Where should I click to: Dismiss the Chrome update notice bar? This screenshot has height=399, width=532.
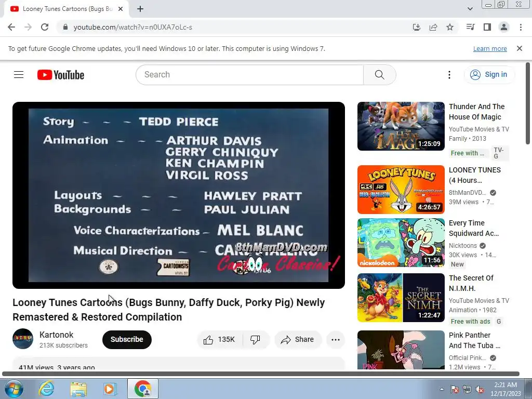pos(520,48)
